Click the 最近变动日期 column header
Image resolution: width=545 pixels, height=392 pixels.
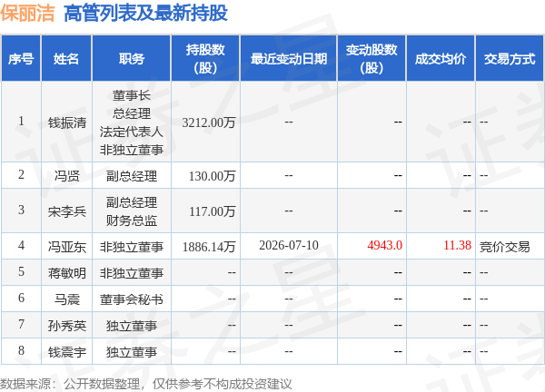point(289,58)
